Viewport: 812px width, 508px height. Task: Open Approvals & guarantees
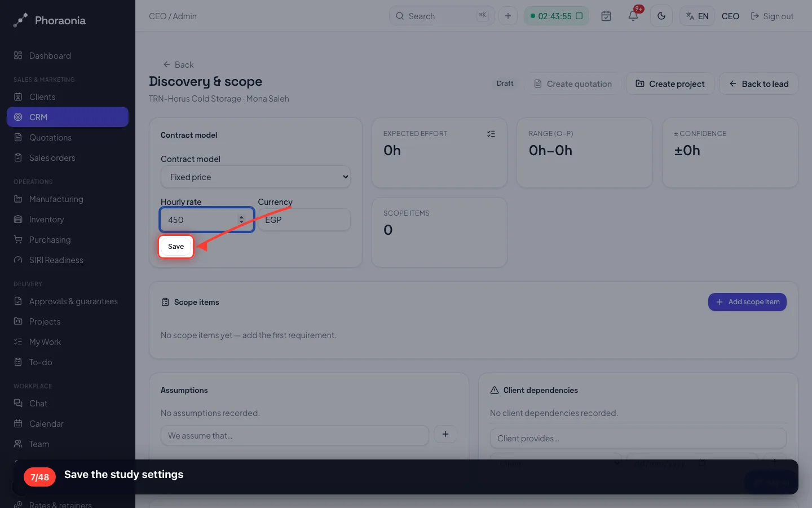click(x=68, y=301)
